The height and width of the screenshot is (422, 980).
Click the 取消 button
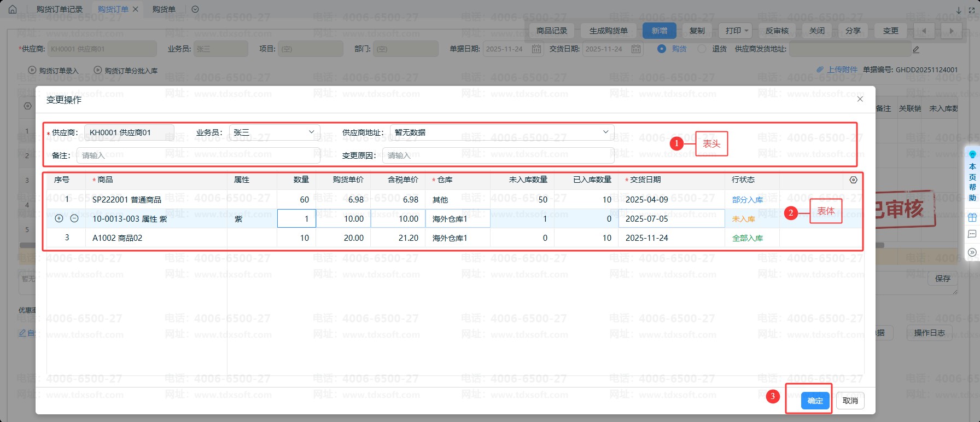850,401
